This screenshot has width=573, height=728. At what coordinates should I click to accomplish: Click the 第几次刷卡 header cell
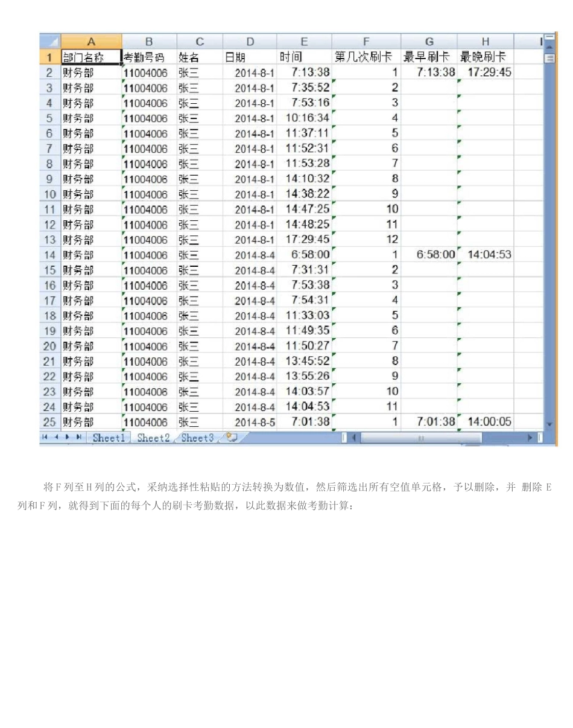coord(366,57)
